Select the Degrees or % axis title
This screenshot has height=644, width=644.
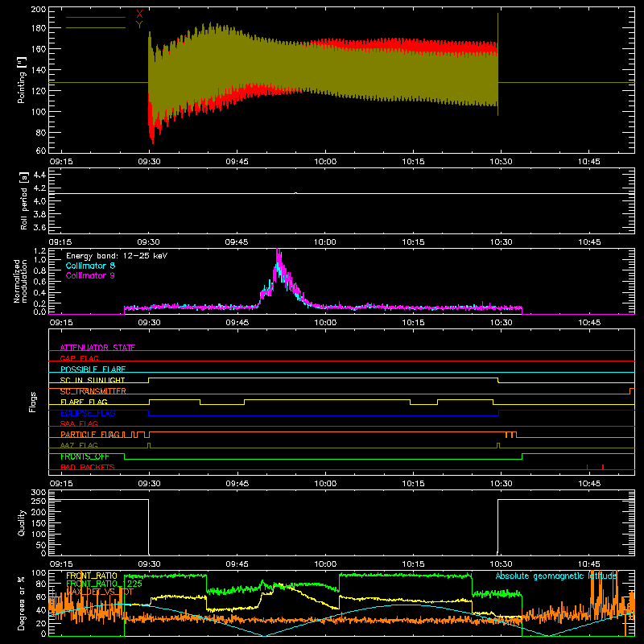(21, 604)
